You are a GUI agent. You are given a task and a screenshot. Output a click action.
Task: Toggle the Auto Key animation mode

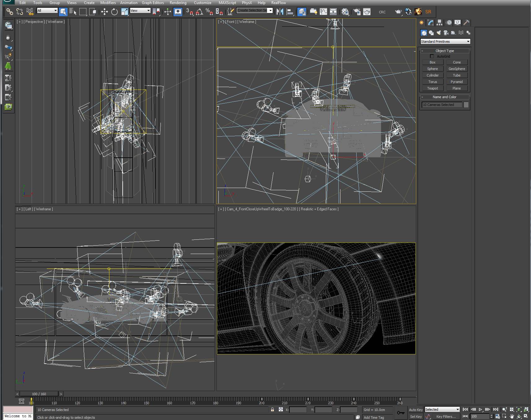(x=415, y=409)
